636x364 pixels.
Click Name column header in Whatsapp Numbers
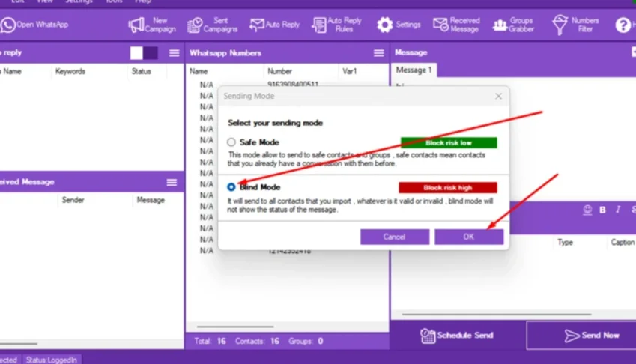pos(199,71)
